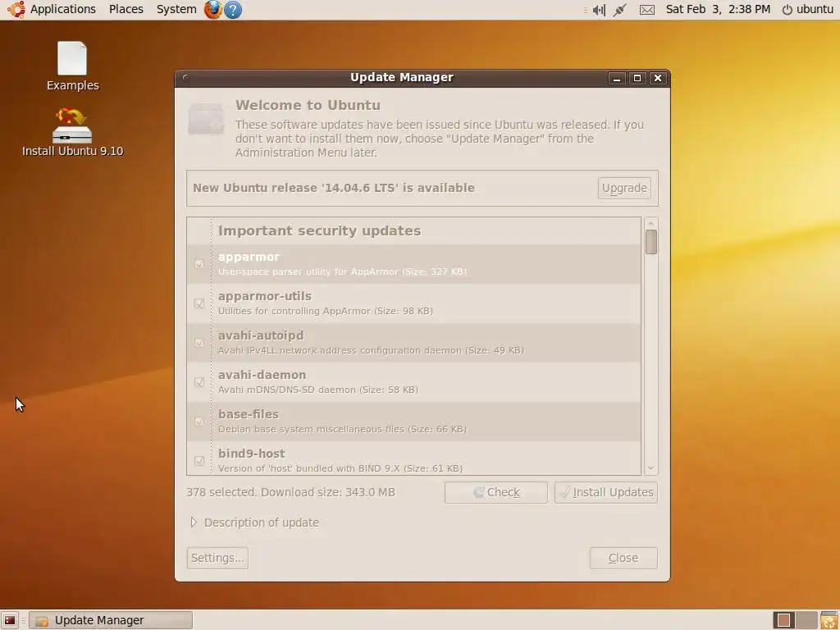Open the System menu
840x630 pixels.
tap(176, 10)
